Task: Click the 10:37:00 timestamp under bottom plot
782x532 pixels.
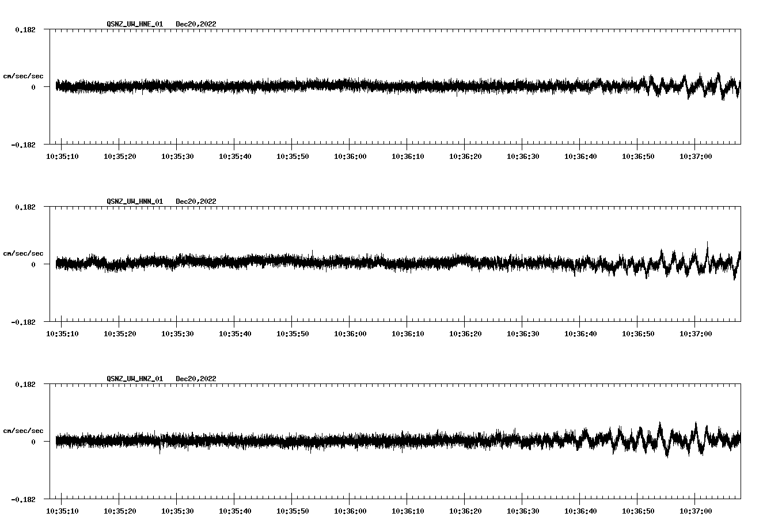Action: click(696, 510)
